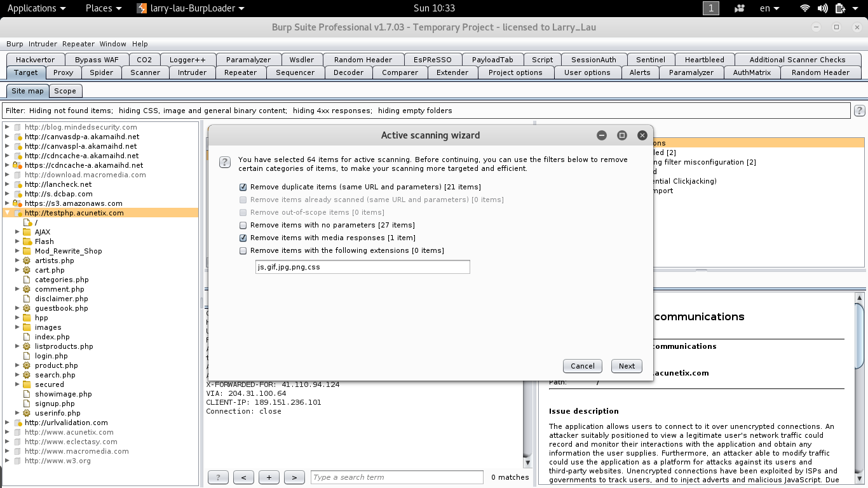Select the index.php tree item
This screenshot has width=868, height=488.
[52, 337]
